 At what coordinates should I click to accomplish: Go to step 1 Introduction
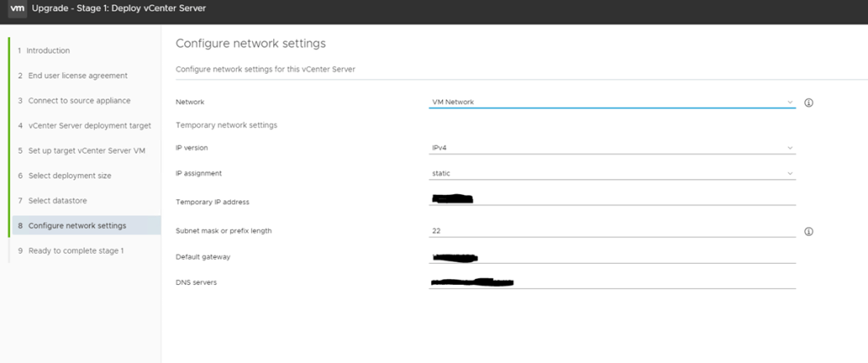48,51
